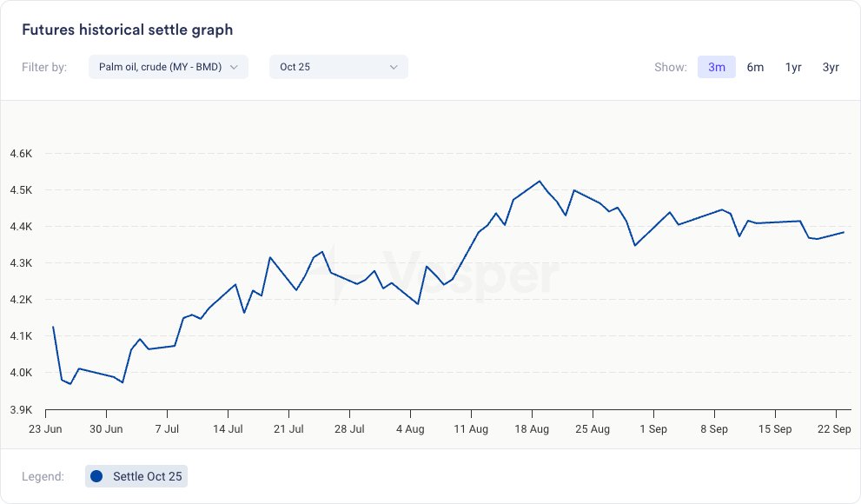Click the line's lowest point near 30 Jun
Viewport: 861px width, 504px height.
(123, 382)
